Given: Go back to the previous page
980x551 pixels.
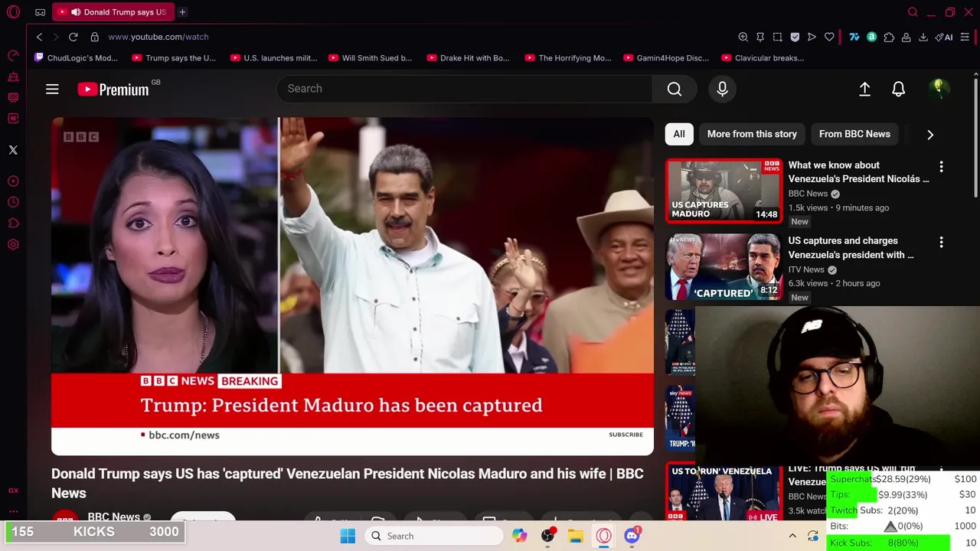Looking at the screenshot, I should click(39, 37).
